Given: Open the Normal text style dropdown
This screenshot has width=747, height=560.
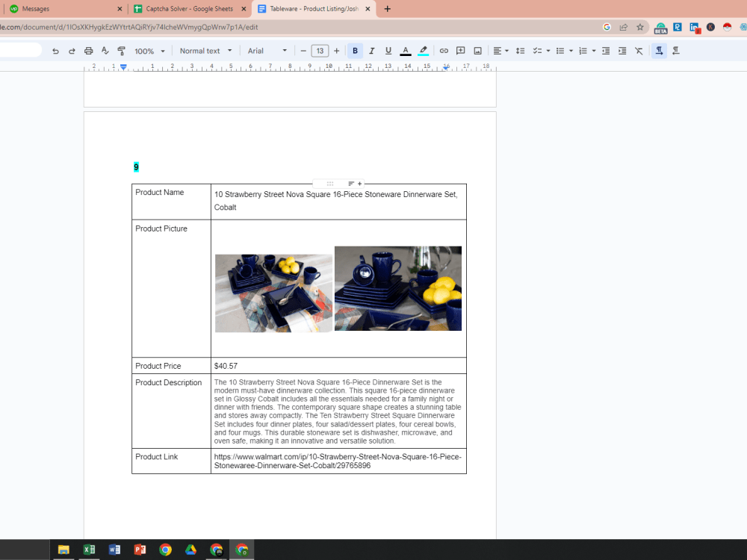Looking at the screenshot, I should (x=206, y=51).
